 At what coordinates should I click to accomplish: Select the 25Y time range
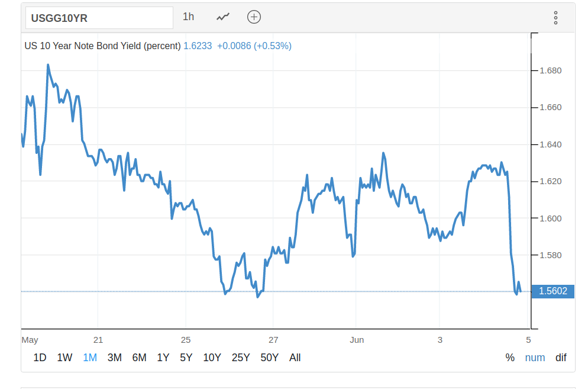241,358
